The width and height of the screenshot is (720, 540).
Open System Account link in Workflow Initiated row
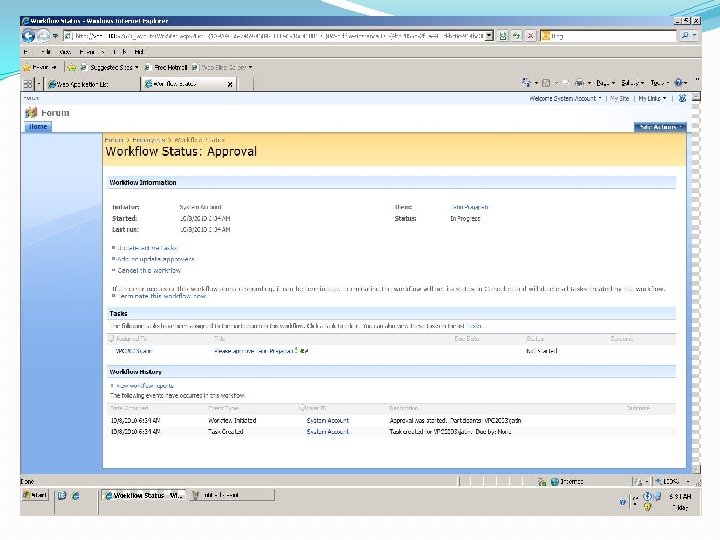tap(328, 421)
